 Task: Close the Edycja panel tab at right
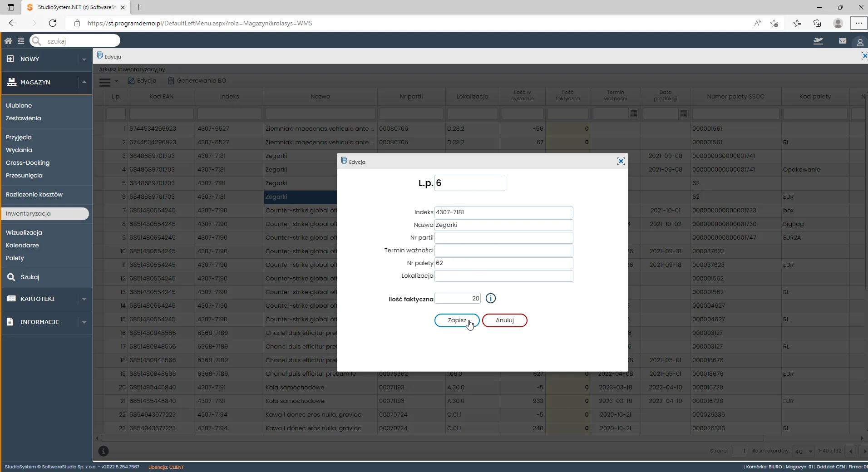[x=864, y=56]
